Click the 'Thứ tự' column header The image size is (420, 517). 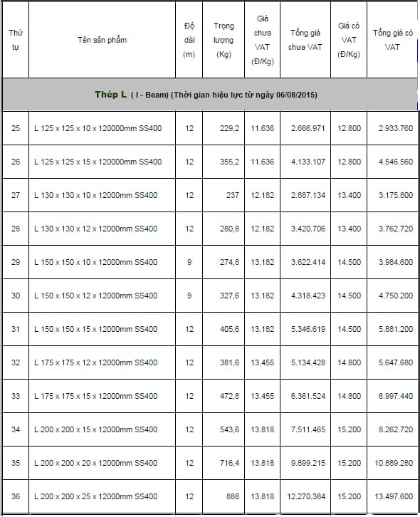pyautogui.click(x=16, y=40)
